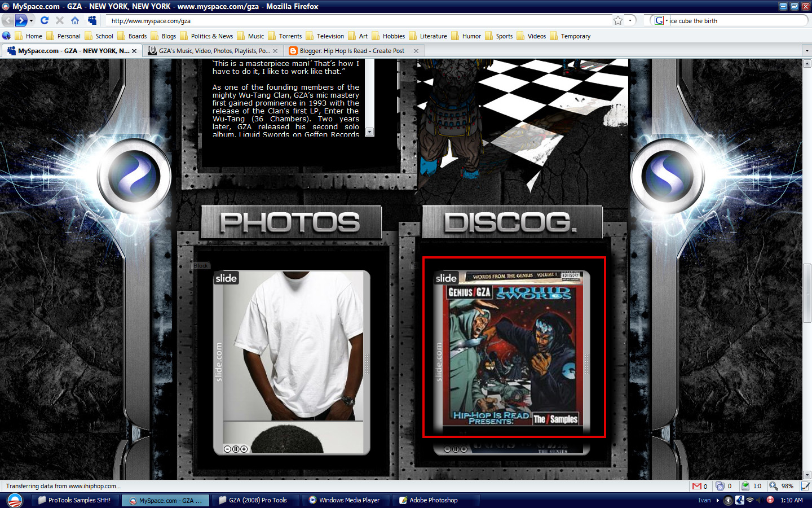Image resolution: width=812 pixels, height=508 pixels.
Task: Open the downloads status bar icon
Action: (745, 486)
